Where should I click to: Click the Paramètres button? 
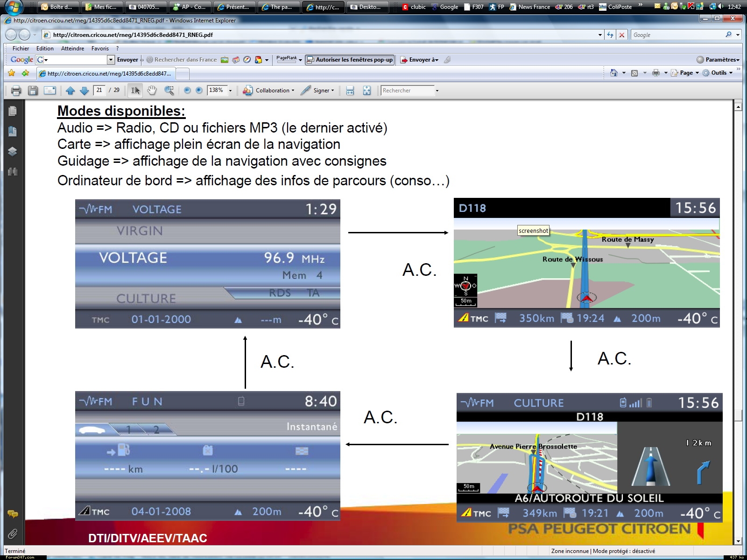718,60
